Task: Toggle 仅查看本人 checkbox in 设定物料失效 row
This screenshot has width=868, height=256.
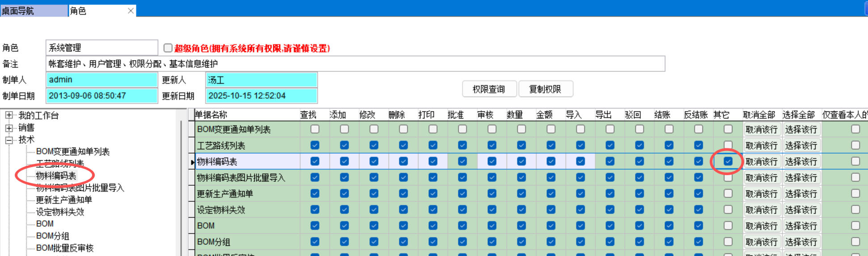Action: [x=855, y=210]
